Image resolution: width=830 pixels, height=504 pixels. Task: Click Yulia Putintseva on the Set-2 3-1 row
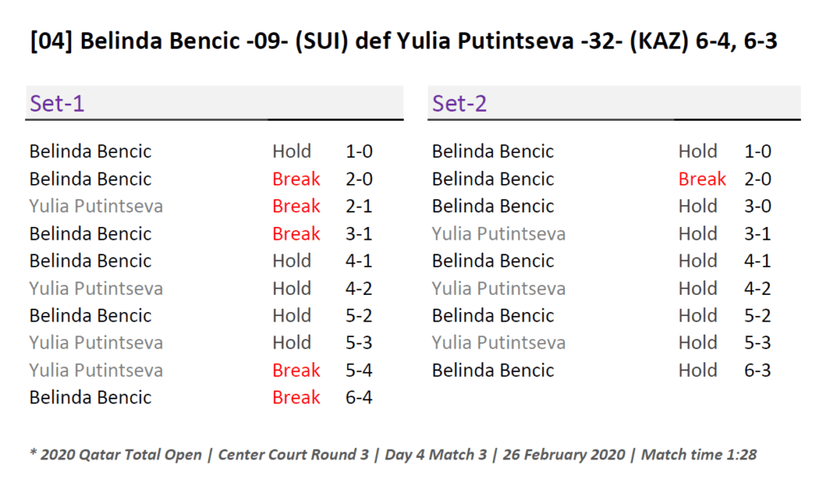(x=498, y=234)
